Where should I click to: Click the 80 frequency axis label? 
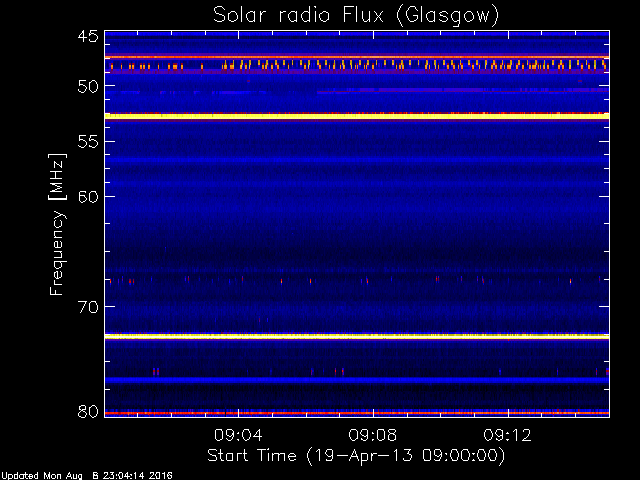point(88,411)
